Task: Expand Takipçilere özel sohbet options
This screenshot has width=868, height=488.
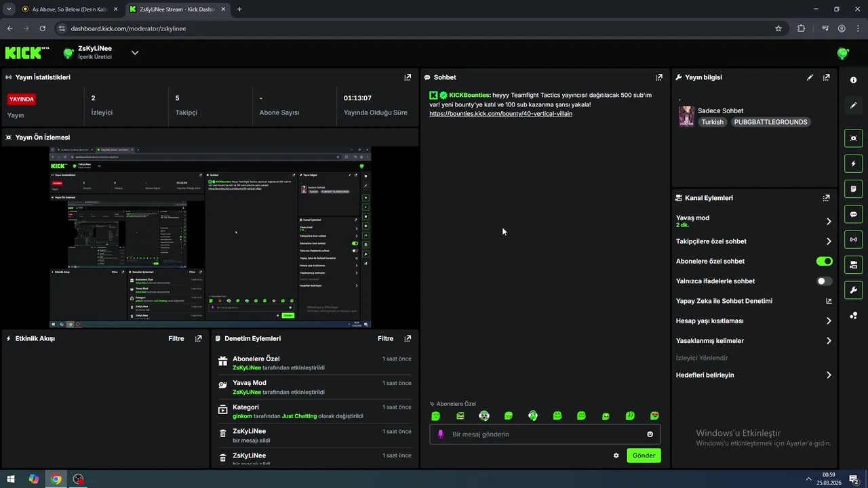Action: coord(829,241)
